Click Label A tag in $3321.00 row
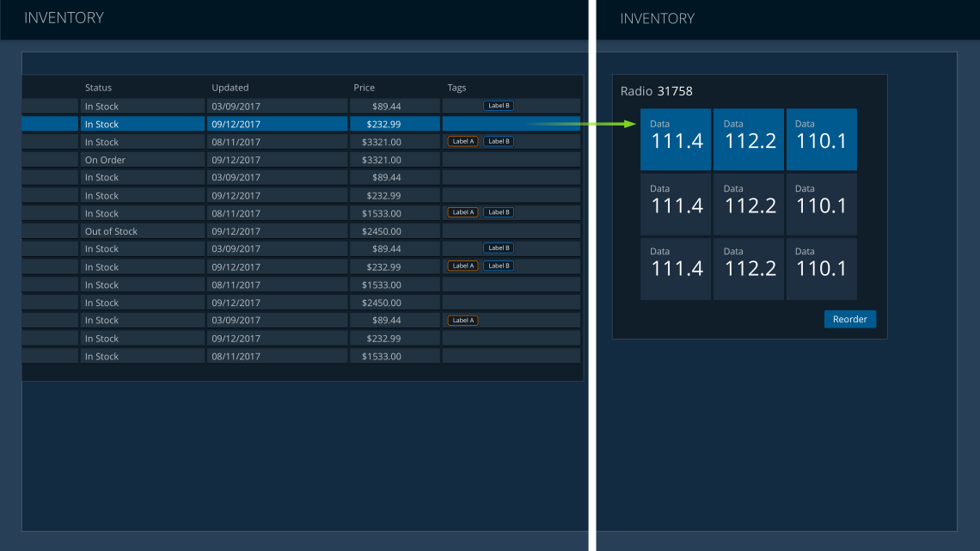Screen dimensions: 980x551 pos(462,141)
